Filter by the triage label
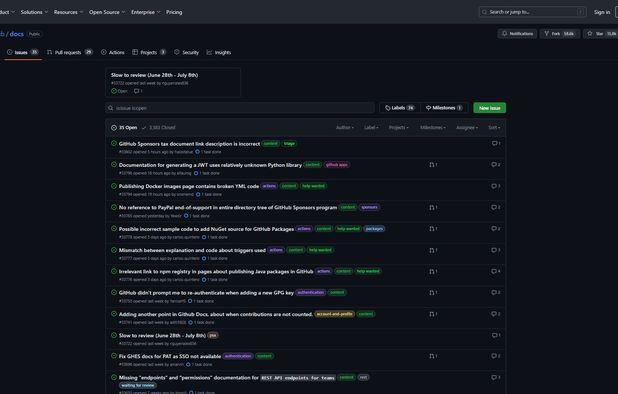The image size is (618, 394). click(x=289, y=143)
